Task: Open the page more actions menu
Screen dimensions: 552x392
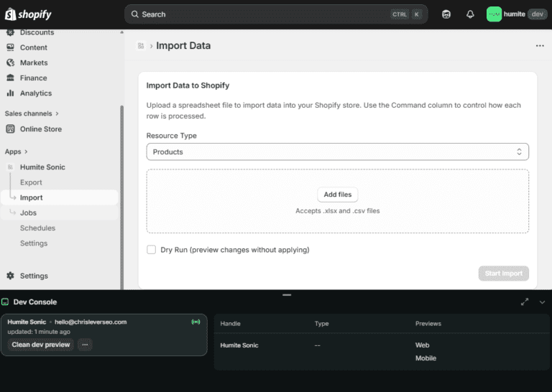Action: coord(539,46)
